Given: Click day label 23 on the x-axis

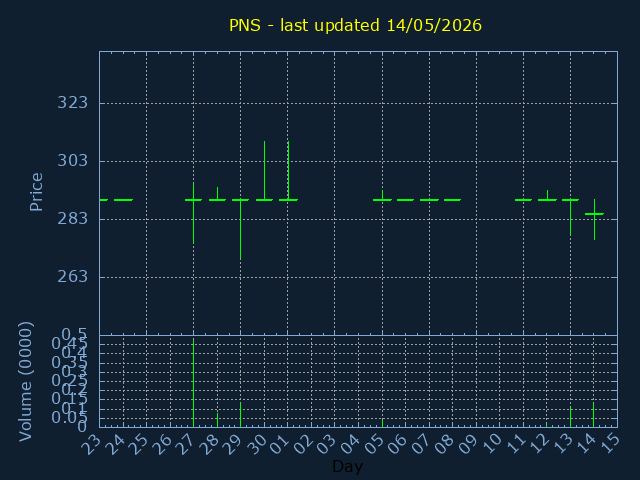Looking at the screenshot, I should pyautogui.click(x=91, y=444).
